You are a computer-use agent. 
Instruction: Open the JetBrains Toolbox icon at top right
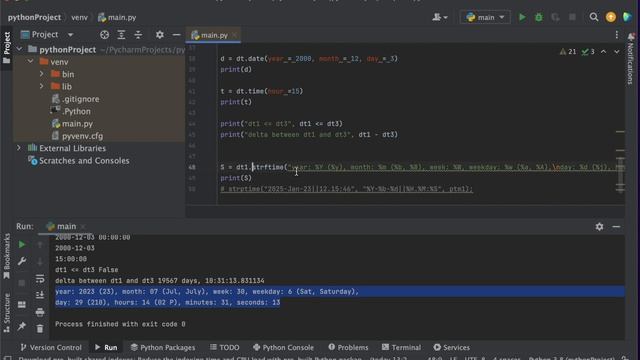tap(627, 17)
